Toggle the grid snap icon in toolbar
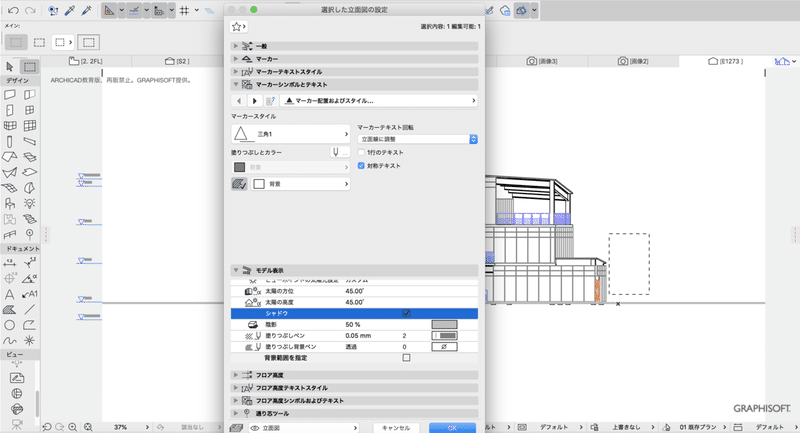Screen dimensions: 800x433 click(185, 10)
